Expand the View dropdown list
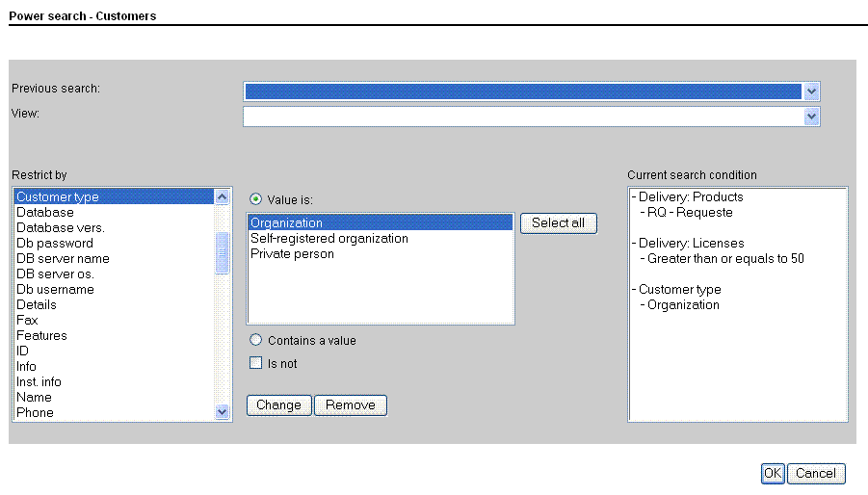 coord(811,117)
